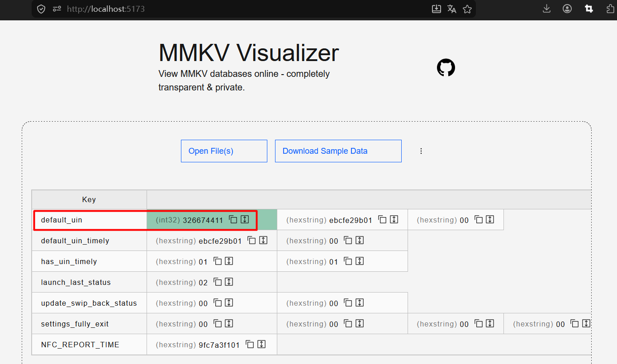Image resolution: width=617 pixels, height=364 pixels.
Task: Copy second 00 value of settings_fully_exit
Action: click(348, 324)
